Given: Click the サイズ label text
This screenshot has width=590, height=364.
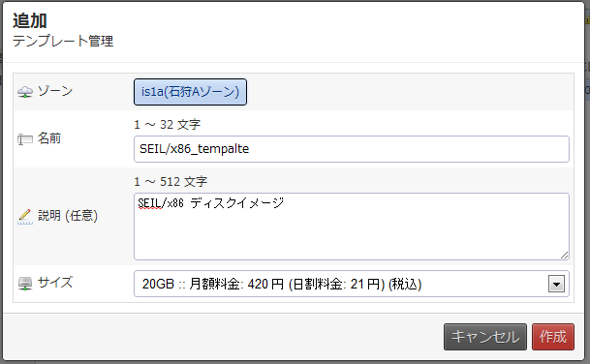Looking at the screenshot, I should [x=55, y=282].
